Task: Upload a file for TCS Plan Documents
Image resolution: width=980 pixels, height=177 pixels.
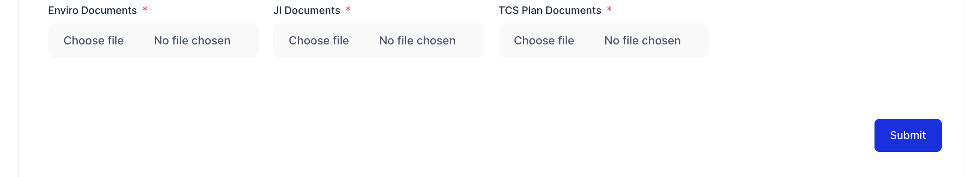Action: (544, 40)
